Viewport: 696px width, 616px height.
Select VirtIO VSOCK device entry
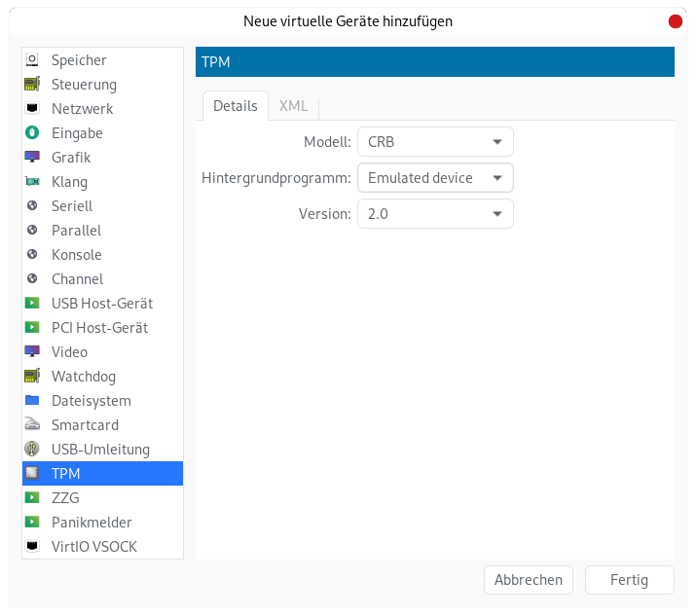point(102,547)
